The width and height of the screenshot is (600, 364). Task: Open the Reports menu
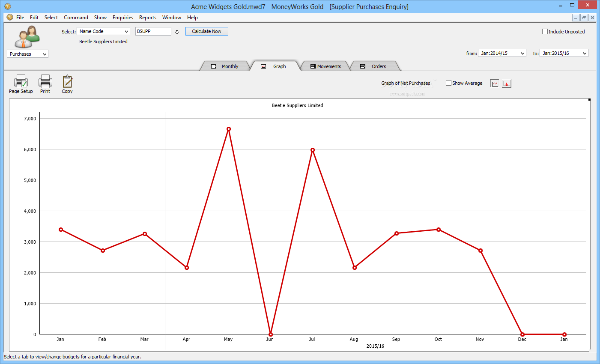click(x=148, y=18)
